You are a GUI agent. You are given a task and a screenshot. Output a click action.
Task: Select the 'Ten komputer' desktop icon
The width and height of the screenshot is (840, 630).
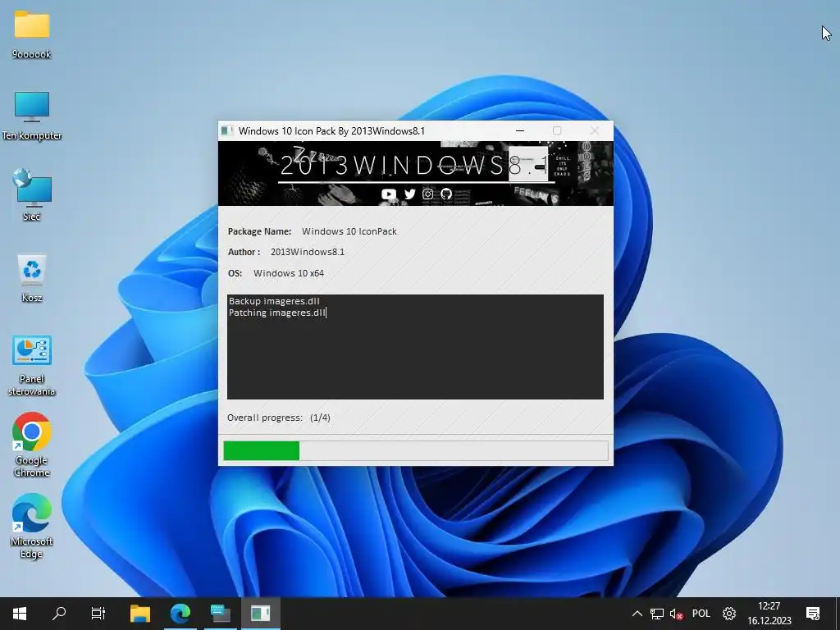[32, 116]
